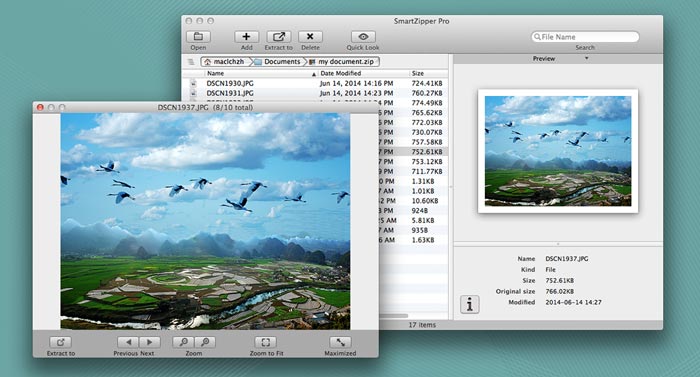Image resolution: width=700 pixels, height=377 pixels.
Task: Click the 730.07KB size cell
Action: point(427,132)
